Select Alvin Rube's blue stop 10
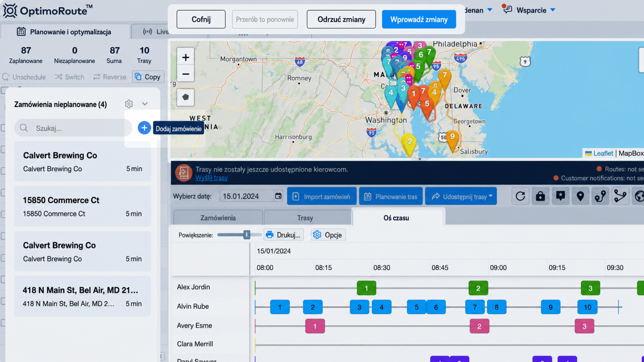This screenshot has width=644, height=362. pyautogui.click(x=587, y=307)
